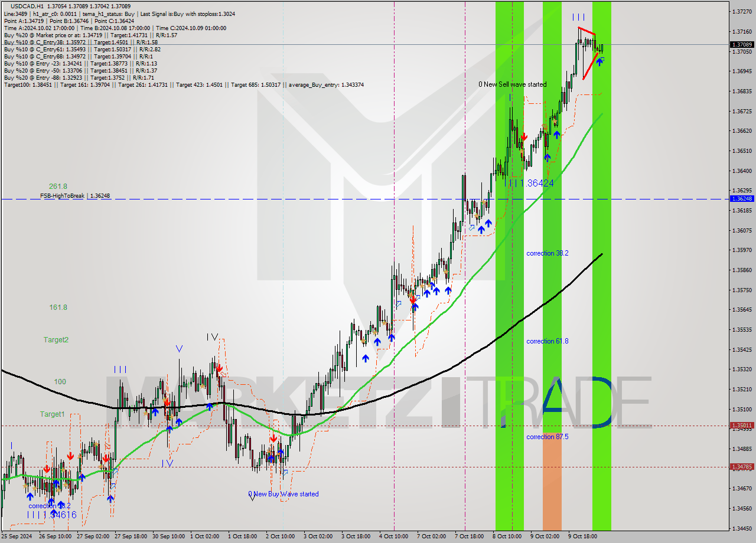Click the 1.34450 price axis label
The image size is (756, 543).
(x=742, y=528)
